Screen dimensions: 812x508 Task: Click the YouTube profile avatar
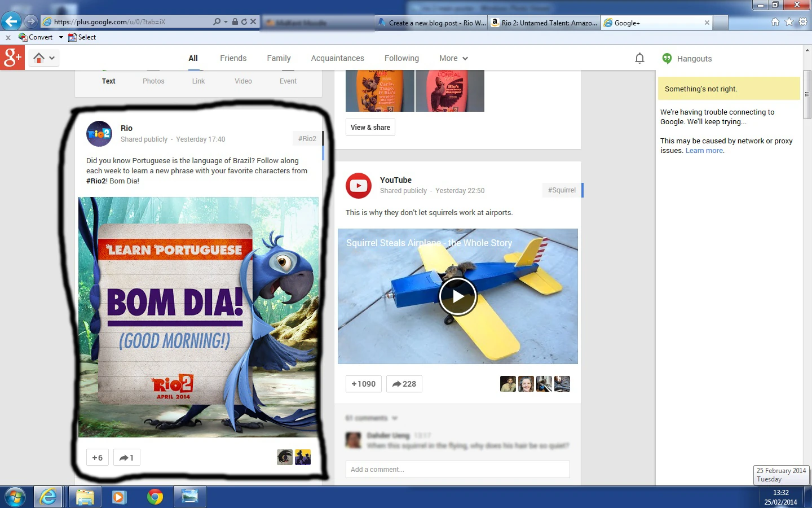[359, 186]
